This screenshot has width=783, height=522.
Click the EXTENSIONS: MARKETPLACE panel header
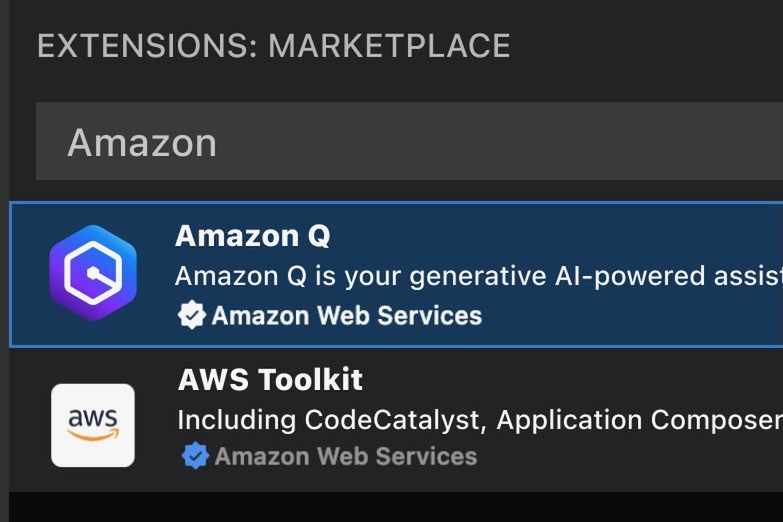(x=274, y=45)
